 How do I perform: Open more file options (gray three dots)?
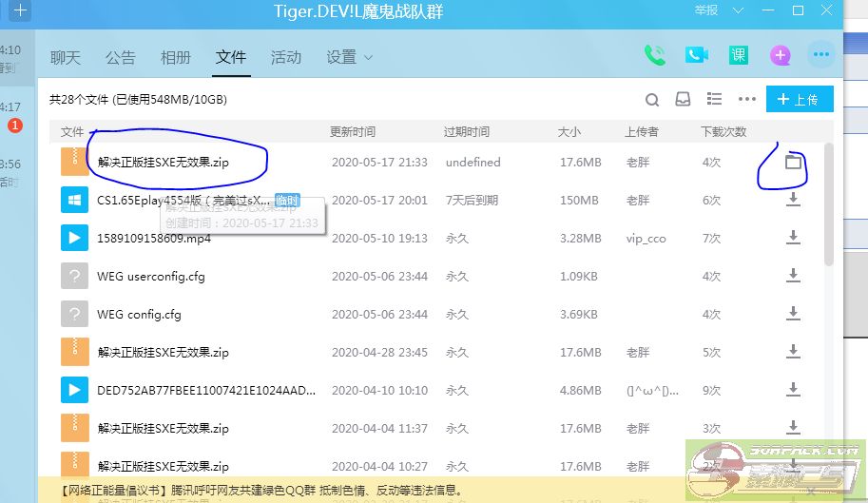[746, 100]
